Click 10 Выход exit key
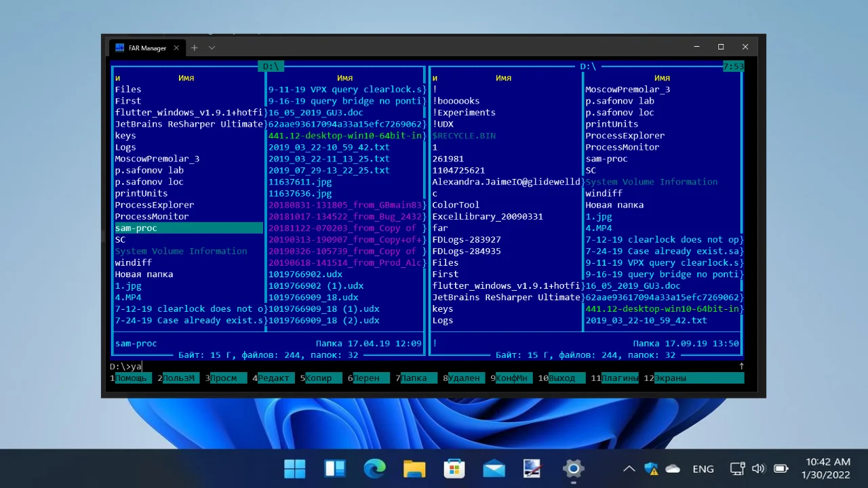868x488 pixels. click(x=561, y=378)
